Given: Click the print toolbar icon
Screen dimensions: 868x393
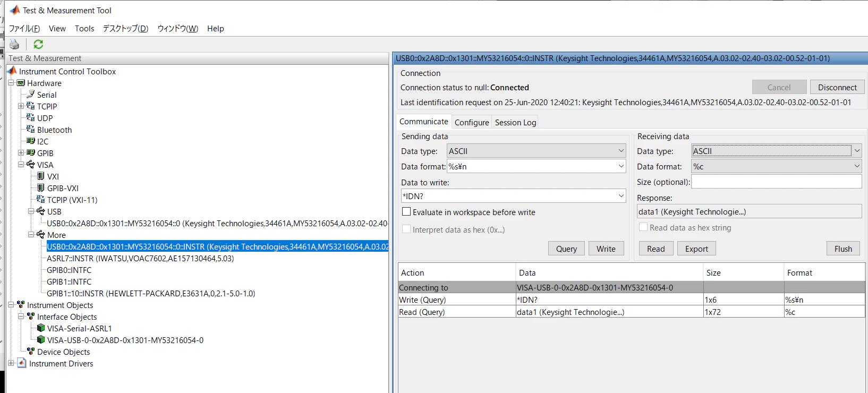Looking at the screenshot, I should [x=14, y=44].
